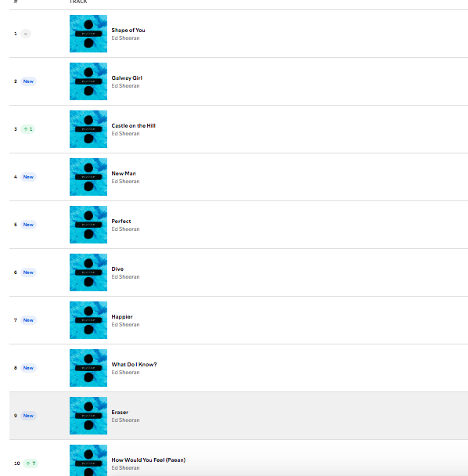Screen dimensions: 468x476
Task: Select the Happier track artwork
Action: (x=88, y=320)
